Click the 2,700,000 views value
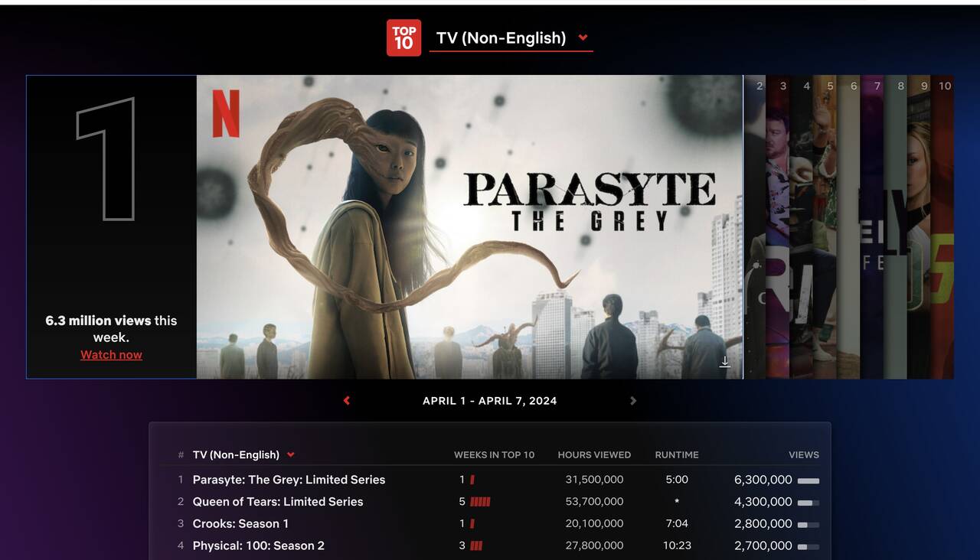The image size is (980, 560). click(x=763, y=545)
